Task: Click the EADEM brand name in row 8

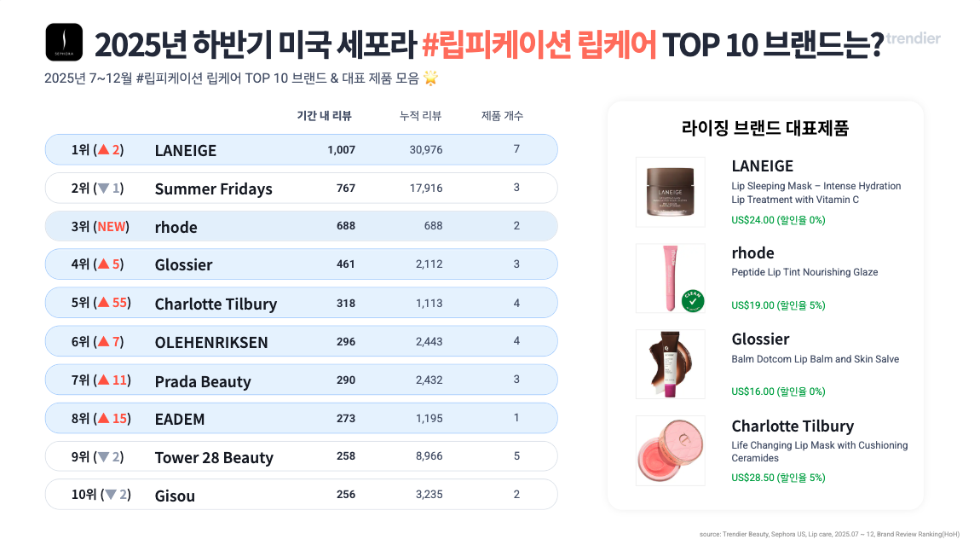Action: click(180, 419)
